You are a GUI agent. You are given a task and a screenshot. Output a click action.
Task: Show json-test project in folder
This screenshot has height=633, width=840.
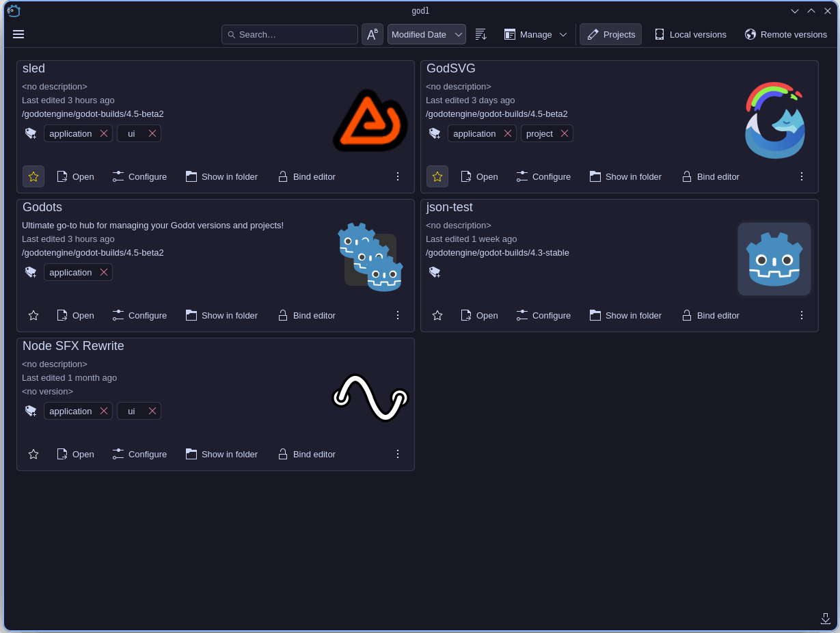(626, 315)
